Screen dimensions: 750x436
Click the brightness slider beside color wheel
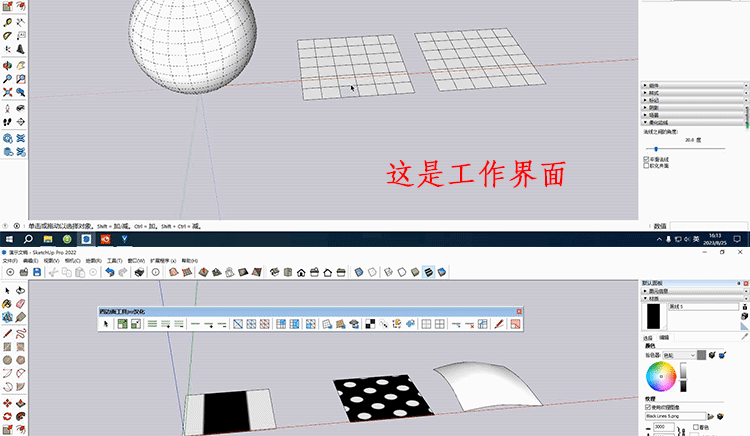tap(683, 378)
